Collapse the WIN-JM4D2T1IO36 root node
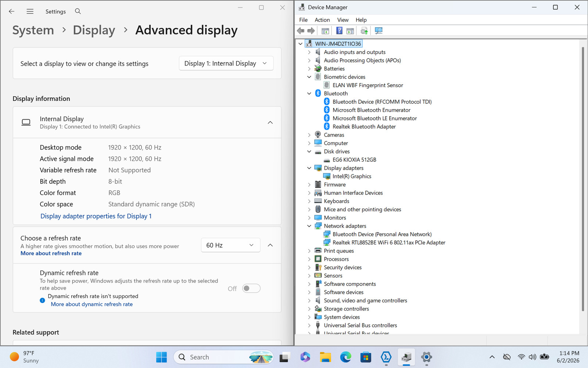Viewport: 588px width, 368px height. click(300, 44)
